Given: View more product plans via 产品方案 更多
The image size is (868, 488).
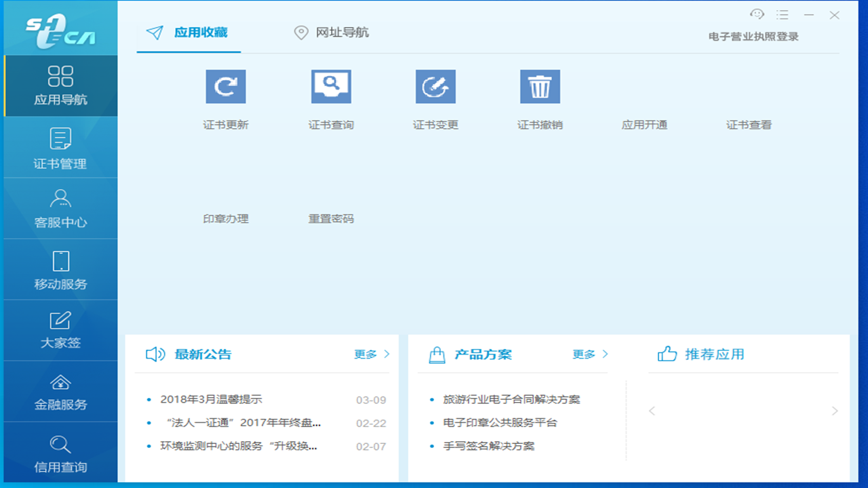Looking at the screenshot, I should tap(589, 353).
